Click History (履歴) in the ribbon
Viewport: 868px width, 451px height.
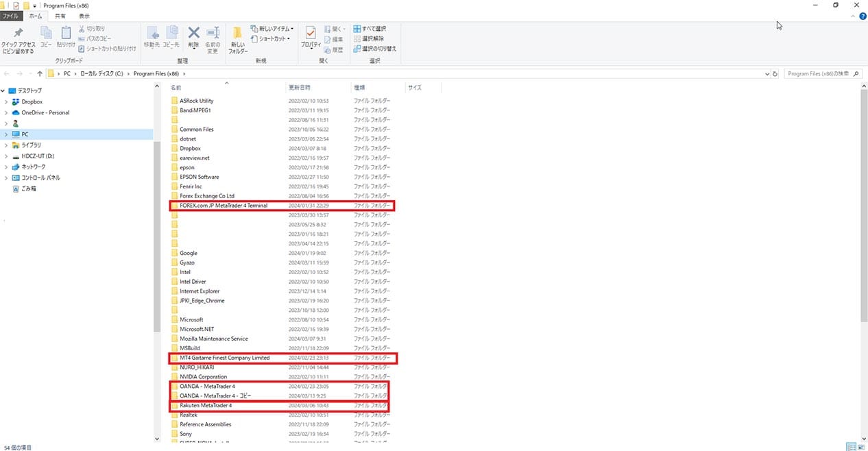coord(333,49)
